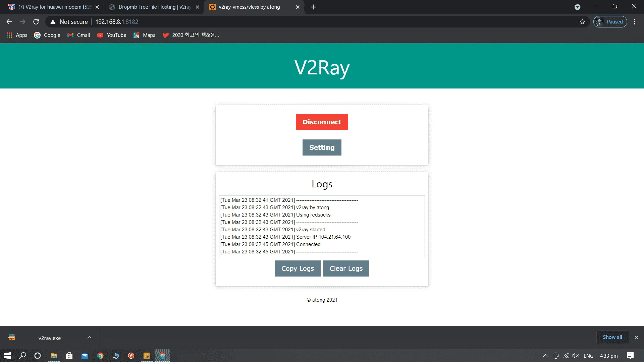Open the first Chrome icon on the taskbar
Image resolution: width=644 pixels, height=362 pixels.
click(100, 356)
